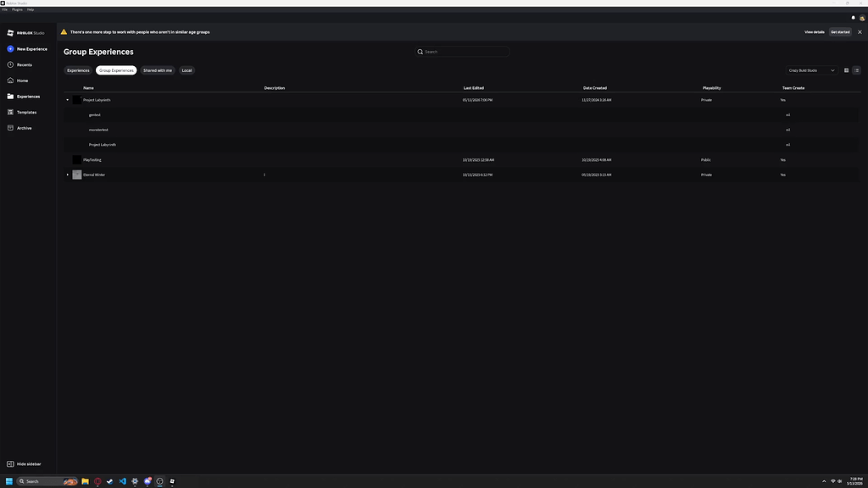868x488 pixels.
Task: Click the Eternal Winter thumbnail
Action: click(x=77, y=175)
